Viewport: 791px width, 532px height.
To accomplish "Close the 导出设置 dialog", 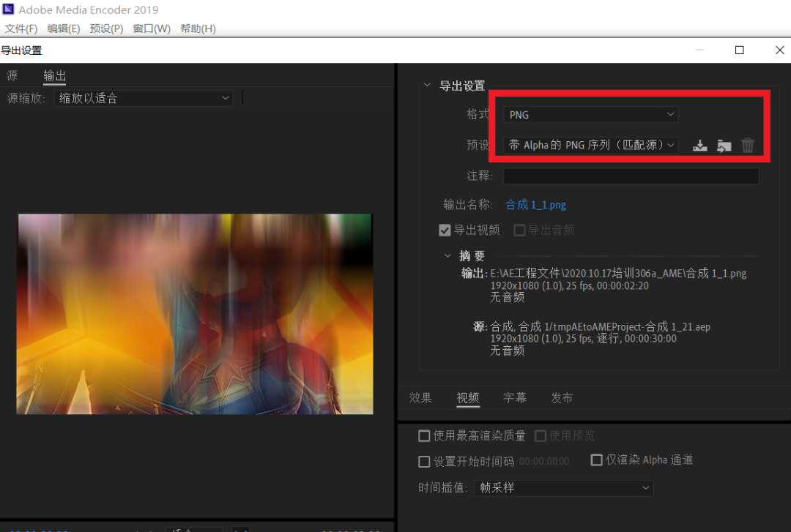I will [779, 50].
